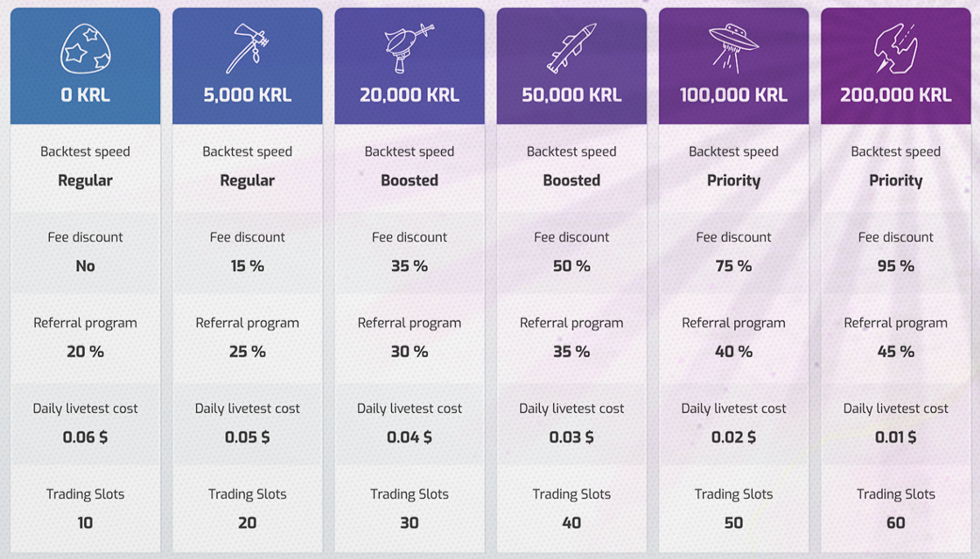Select the 5,000 KRL tier heading

coord(247,95)
